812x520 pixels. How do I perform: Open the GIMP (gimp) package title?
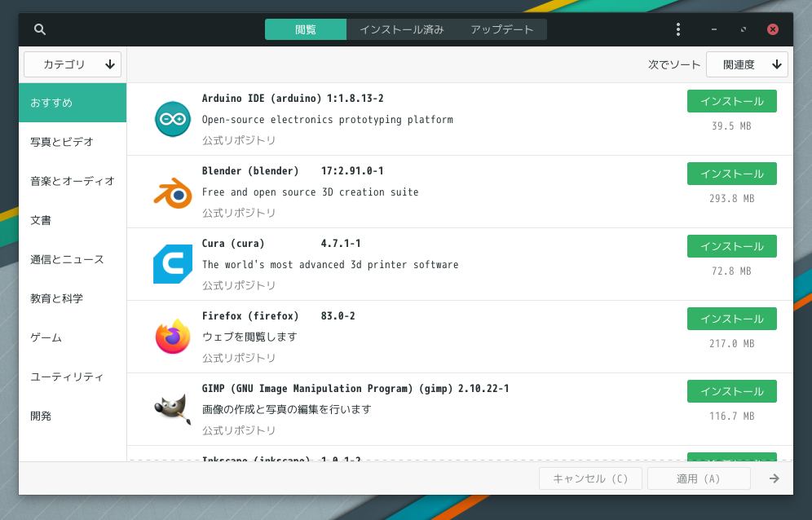tap(327, 389)
